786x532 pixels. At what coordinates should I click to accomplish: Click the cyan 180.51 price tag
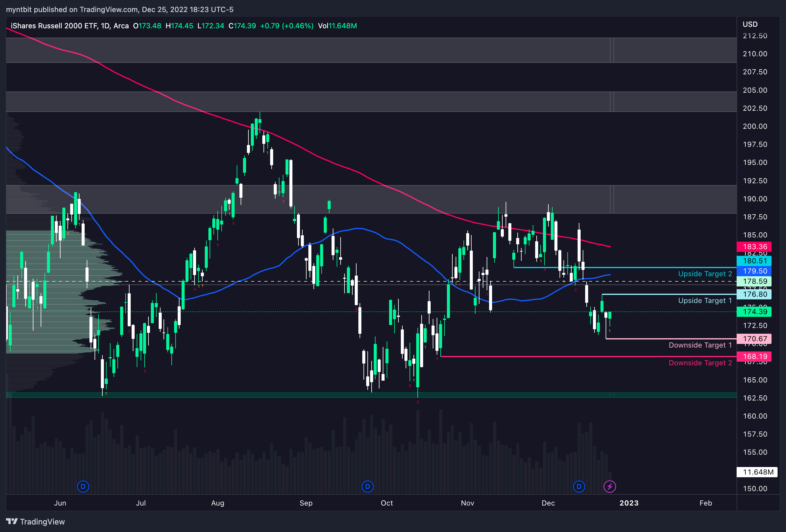[754, 261]
